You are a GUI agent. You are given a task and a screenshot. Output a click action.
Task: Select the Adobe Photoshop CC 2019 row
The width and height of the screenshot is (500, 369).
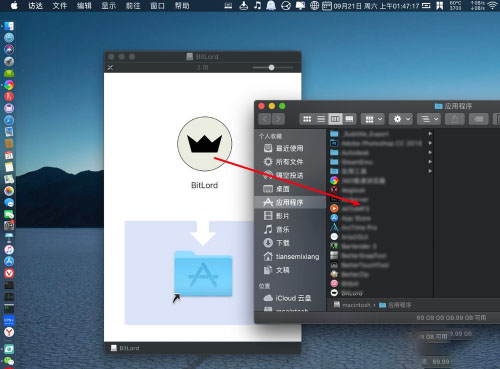click(380, 143)
